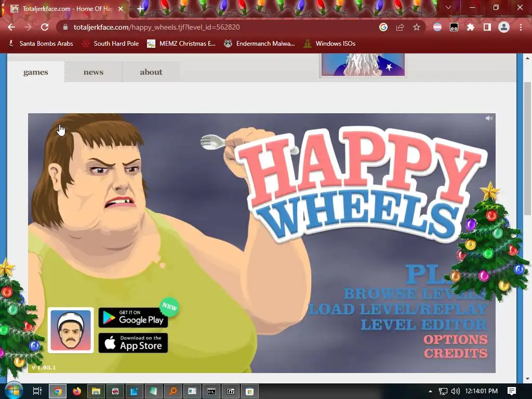This screenshot has width=532, height=399.
Task: Open the green notebook taskbar app
Action: click(x=154, y=392)
